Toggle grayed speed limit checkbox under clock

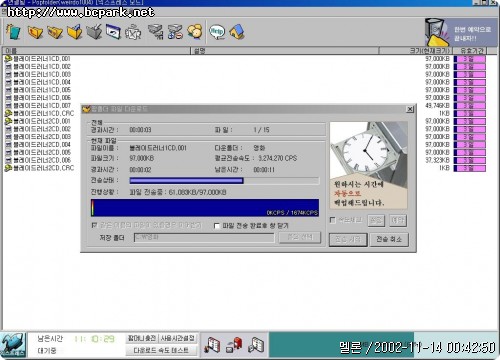click(x=332, y=220)
